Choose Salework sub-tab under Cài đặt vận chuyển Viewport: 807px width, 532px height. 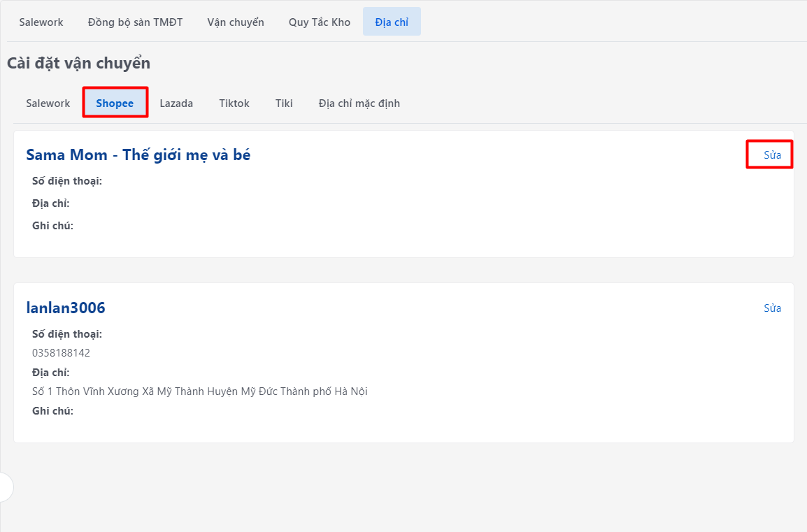[x=48, y=103]
